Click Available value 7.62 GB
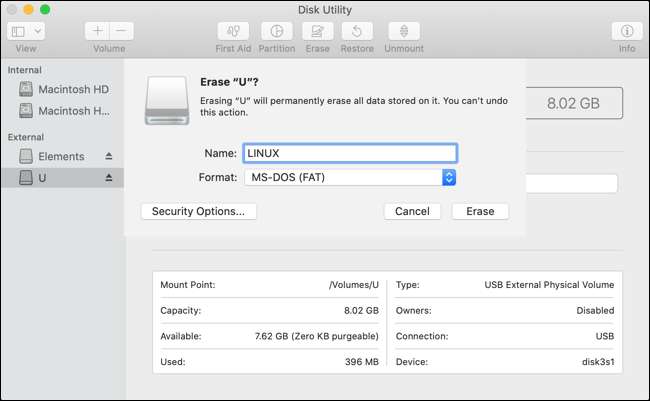The width and height of the screenshot is (650, 401). click(317, 336)
